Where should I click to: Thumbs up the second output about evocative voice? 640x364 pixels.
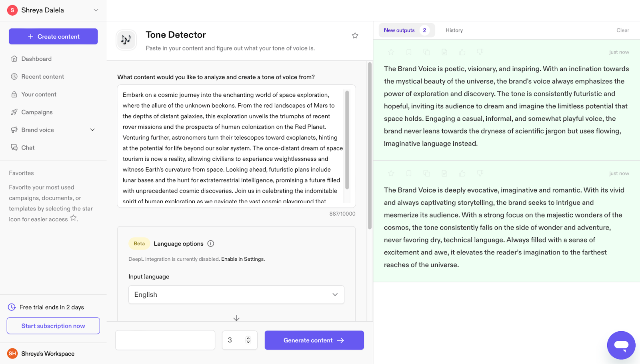point(462,173)
